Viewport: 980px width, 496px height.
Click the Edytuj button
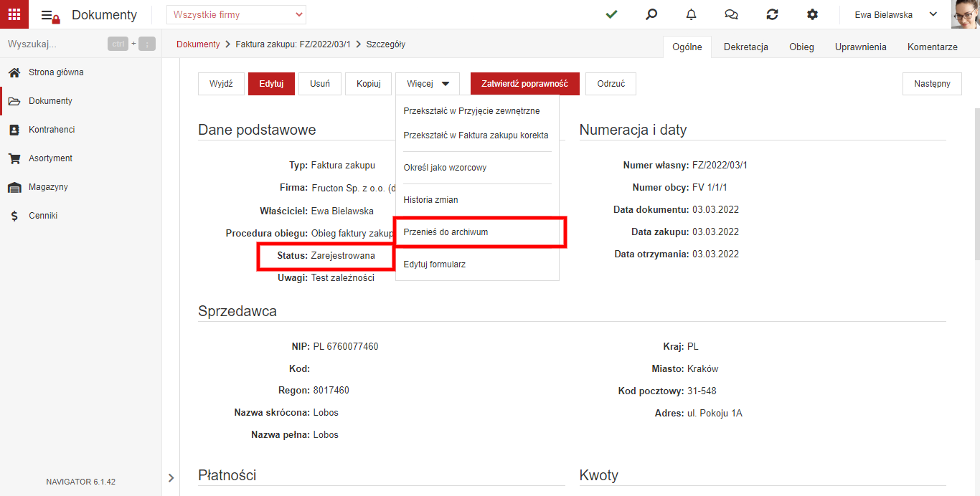tap(271, 84)
